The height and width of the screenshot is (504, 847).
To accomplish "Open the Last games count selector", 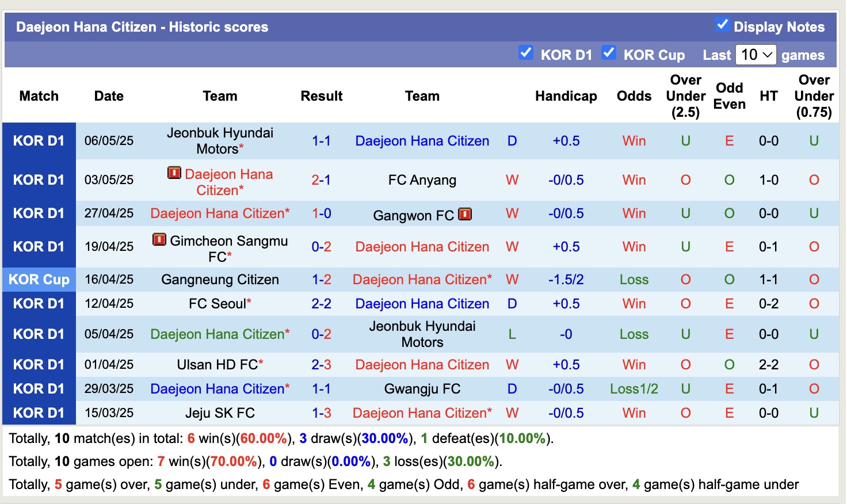I will [756, 55].
